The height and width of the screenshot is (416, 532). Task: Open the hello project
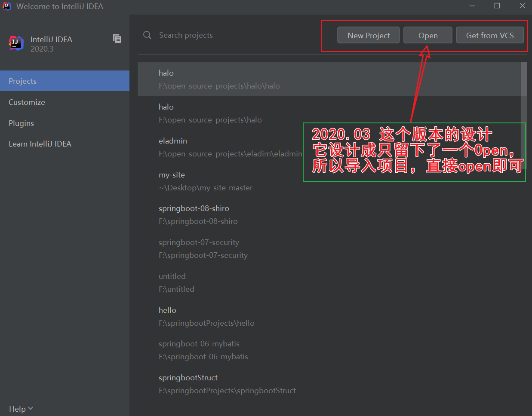tap(329, 316)
